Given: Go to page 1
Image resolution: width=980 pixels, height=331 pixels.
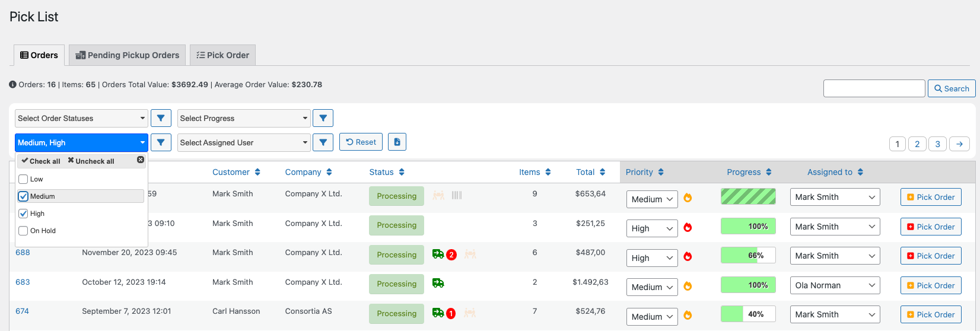Looking at the screenshot, I should click(x=897, y=144).
